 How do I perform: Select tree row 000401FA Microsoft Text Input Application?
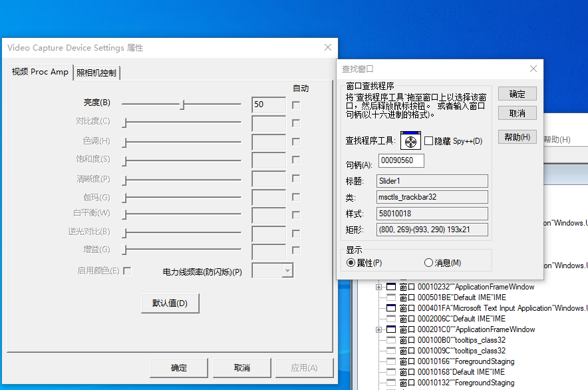tap(493, 308)
